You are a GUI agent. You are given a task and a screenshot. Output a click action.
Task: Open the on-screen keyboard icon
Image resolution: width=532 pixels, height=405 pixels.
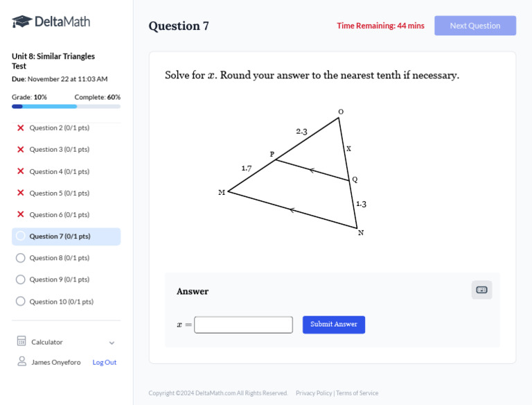click(x=481, y=290)
